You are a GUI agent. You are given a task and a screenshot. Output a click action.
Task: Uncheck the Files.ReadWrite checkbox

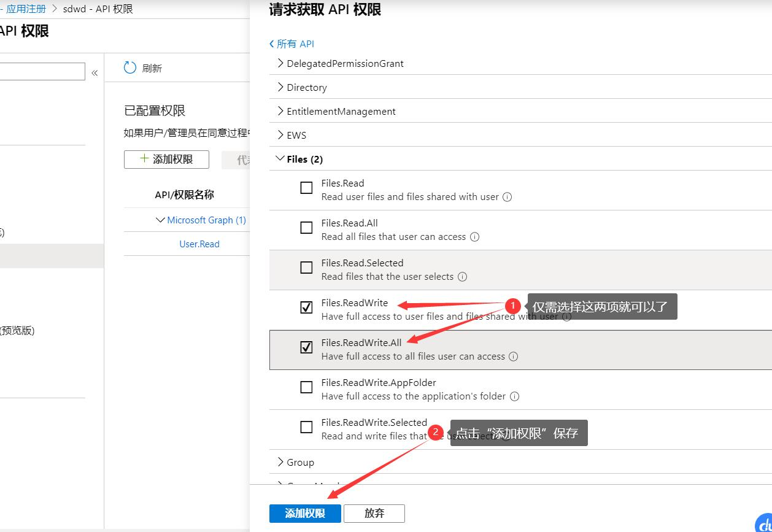point(306,307)
